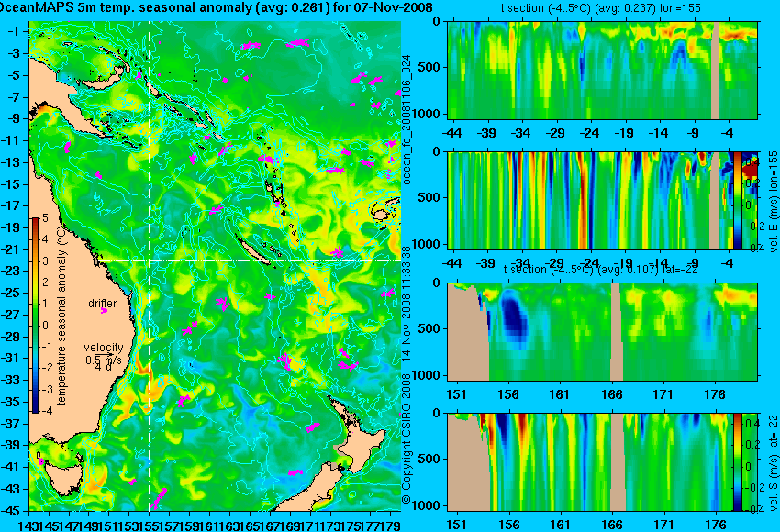Image resolution: width=780 pixels, height=532 pixels.
Task: Click the 'temperature seasonal anomaly (°C)' vertical label
Action: [x=61, y=316]
